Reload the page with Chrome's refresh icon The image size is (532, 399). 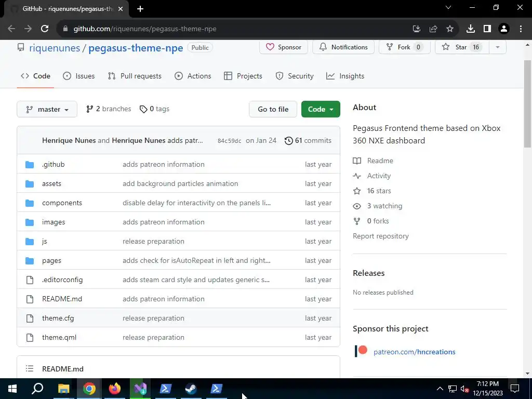tap(45, 29)
